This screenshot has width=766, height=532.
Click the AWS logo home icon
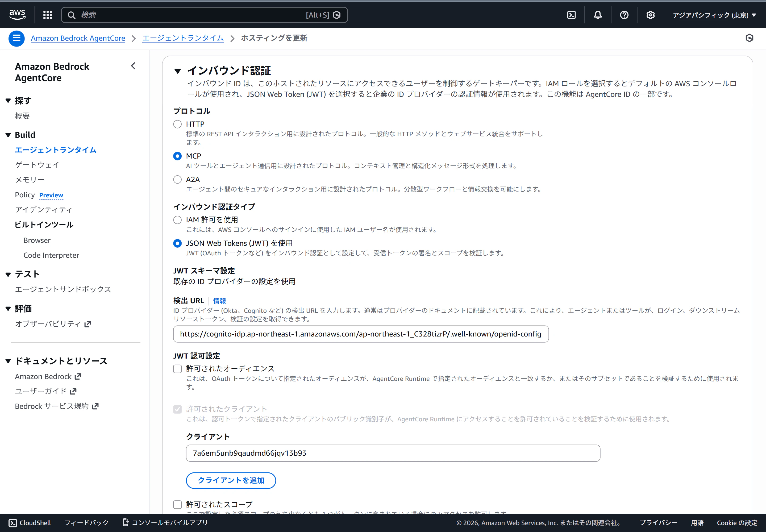[17, 15]
